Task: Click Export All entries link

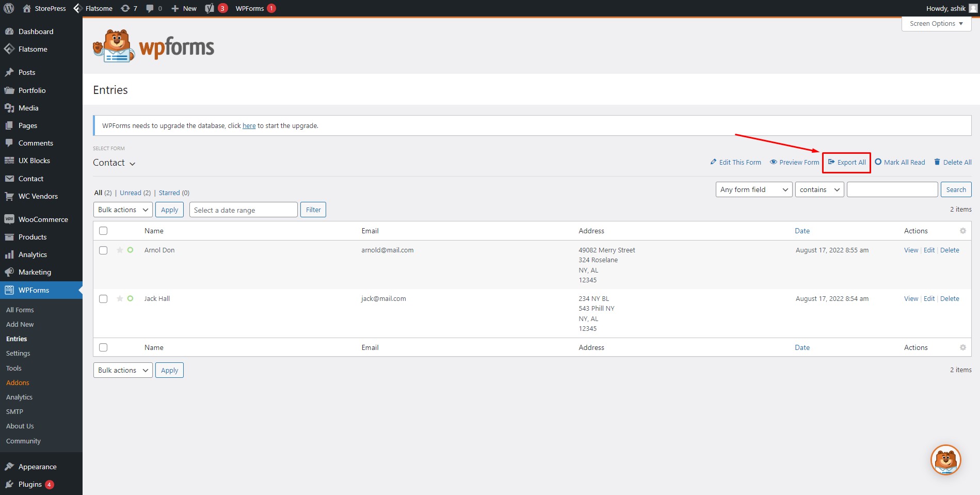Action: (847, 162)
